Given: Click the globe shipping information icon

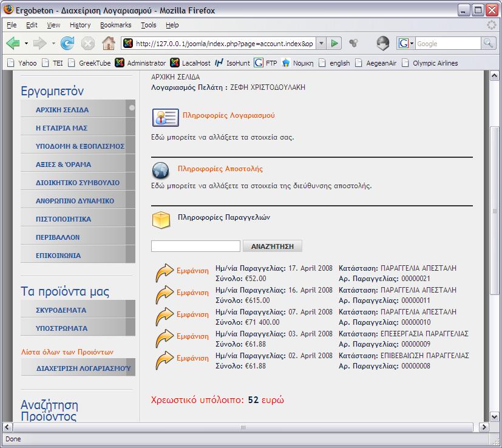Looking at the screenshot, I should point(160,170).
